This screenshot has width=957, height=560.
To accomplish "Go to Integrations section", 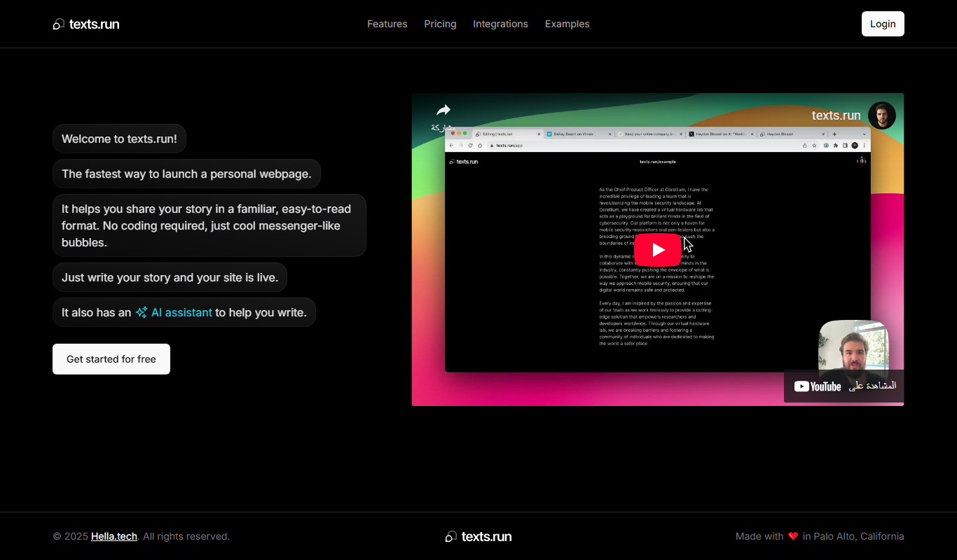I will (501, 24).
